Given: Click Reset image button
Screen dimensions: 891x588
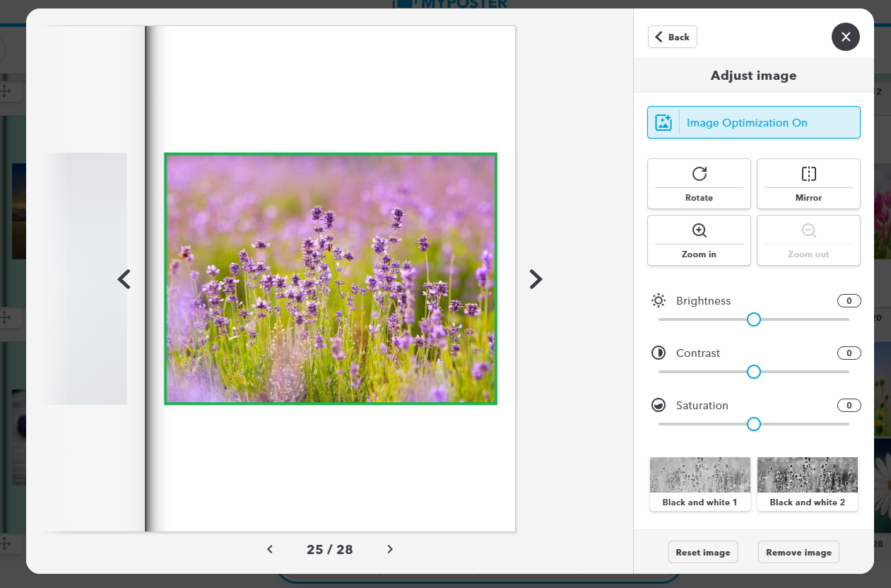Looking at the screenshot, I should click(x=703, y=552).
